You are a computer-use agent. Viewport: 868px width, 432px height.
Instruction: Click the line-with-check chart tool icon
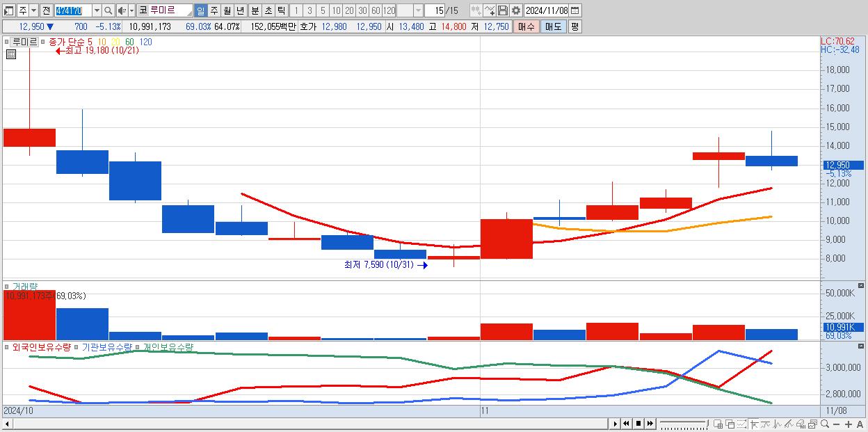pyautogui.click(x=489, y=10)
